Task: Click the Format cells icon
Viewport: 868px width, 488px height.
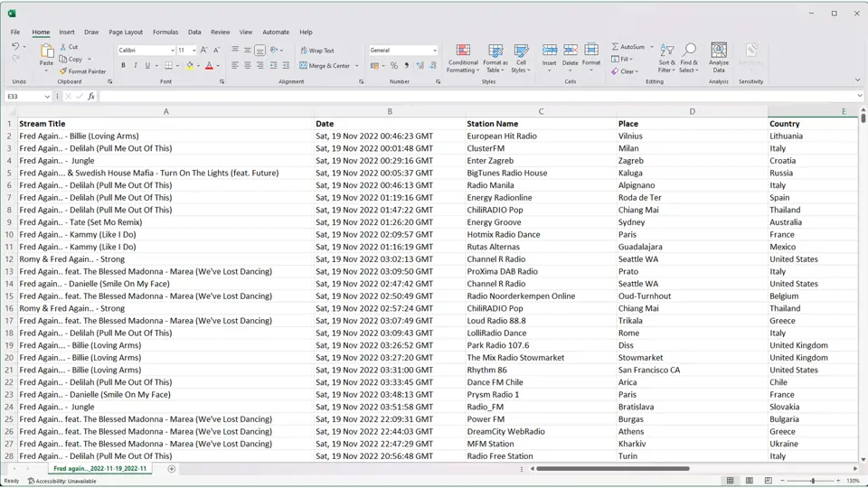Action: click(591, 50)
